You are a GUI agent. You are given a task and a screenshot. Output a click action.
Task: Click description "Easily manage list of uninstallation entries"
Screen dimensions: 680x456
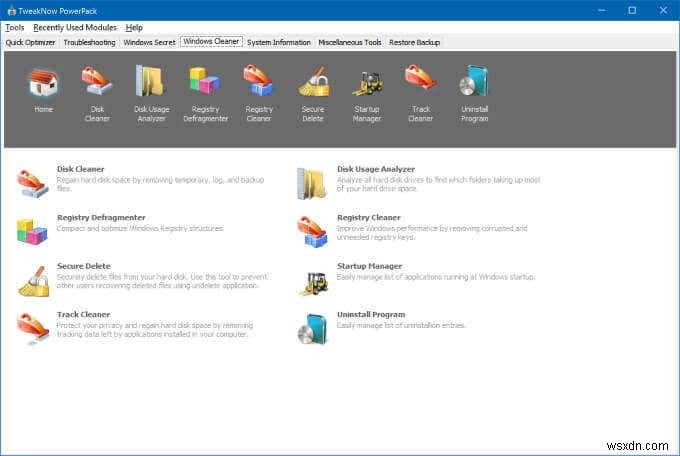tap(401, 325)
